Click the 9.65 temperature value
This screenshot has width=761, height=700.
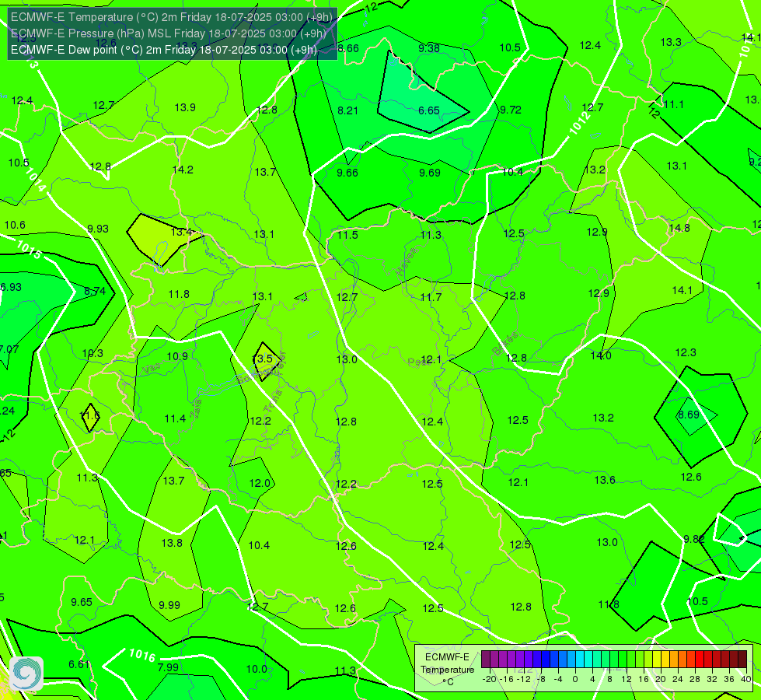coord(82,602)
